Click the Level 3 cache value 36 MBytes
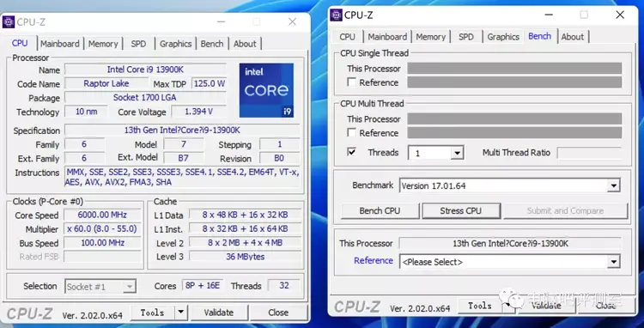Image resolution: width=644 pixels, height=328 pixels. point(246,257)
